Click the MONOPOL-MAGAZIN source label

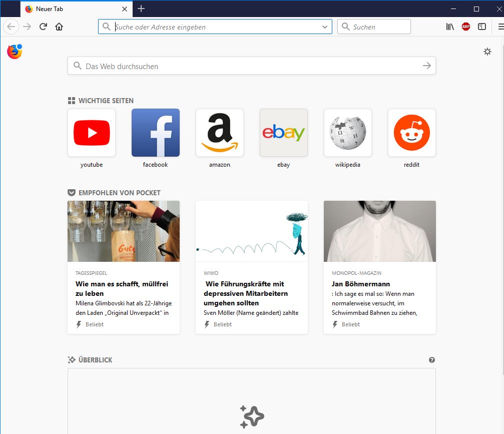[356, 273]
